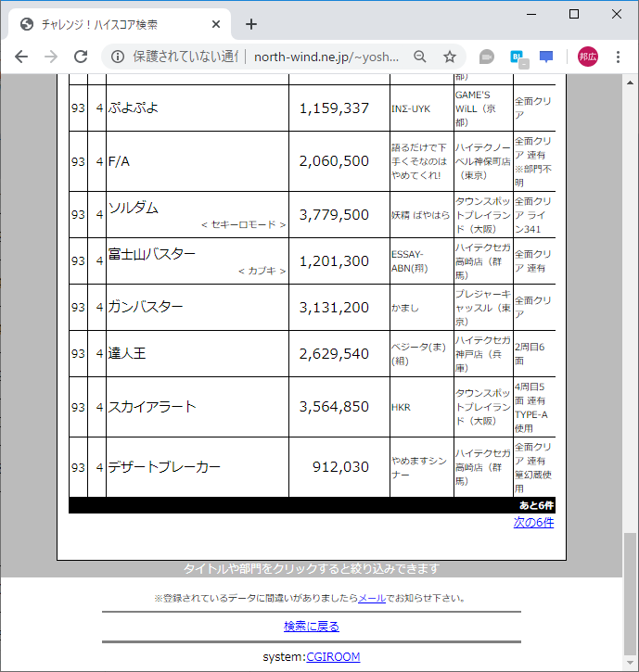Click the player name INΣ-UYK
This screenshot has height=672, width=639.
(x=411, y=108)
